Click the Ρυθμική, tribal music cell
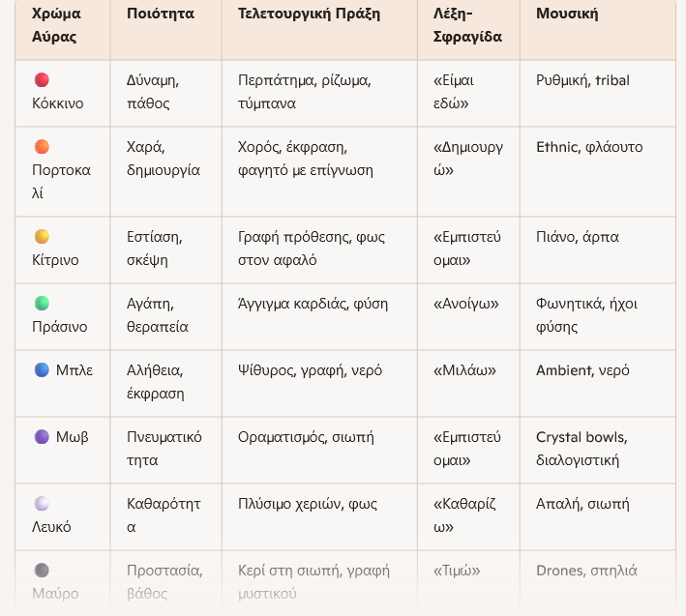The width and height of the screenshot is (686, 616). click(x=582, y=80)
